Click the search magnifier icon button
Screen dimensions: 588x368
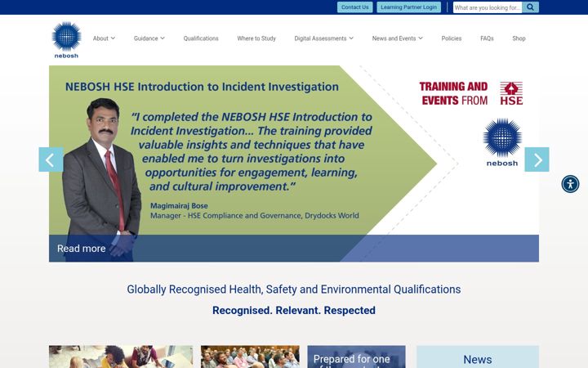click(x=530, y=7)
